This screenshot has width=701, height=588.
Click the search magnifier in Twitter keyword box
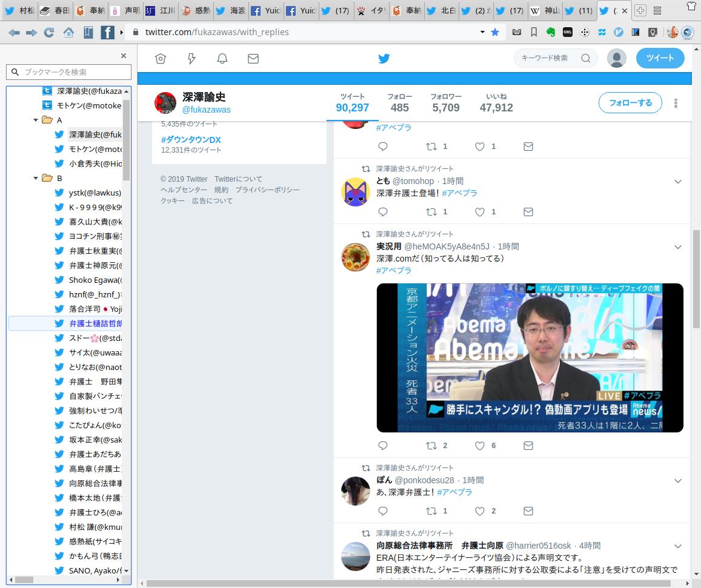586,58
